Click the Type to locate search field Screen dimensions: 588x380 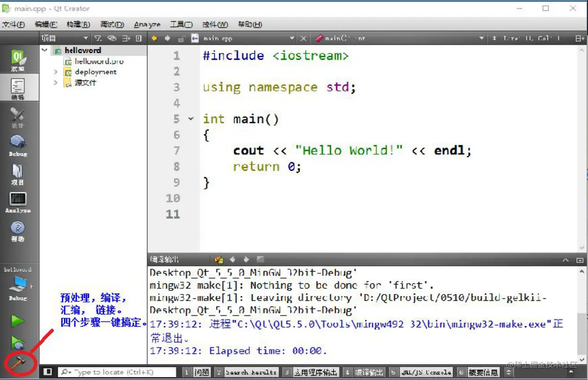[117, 373]
